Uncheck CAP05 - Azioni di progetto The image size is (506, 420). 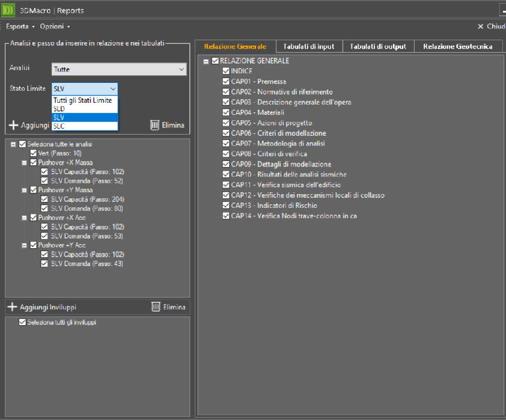pyautogui.click(x=226, y=123)
